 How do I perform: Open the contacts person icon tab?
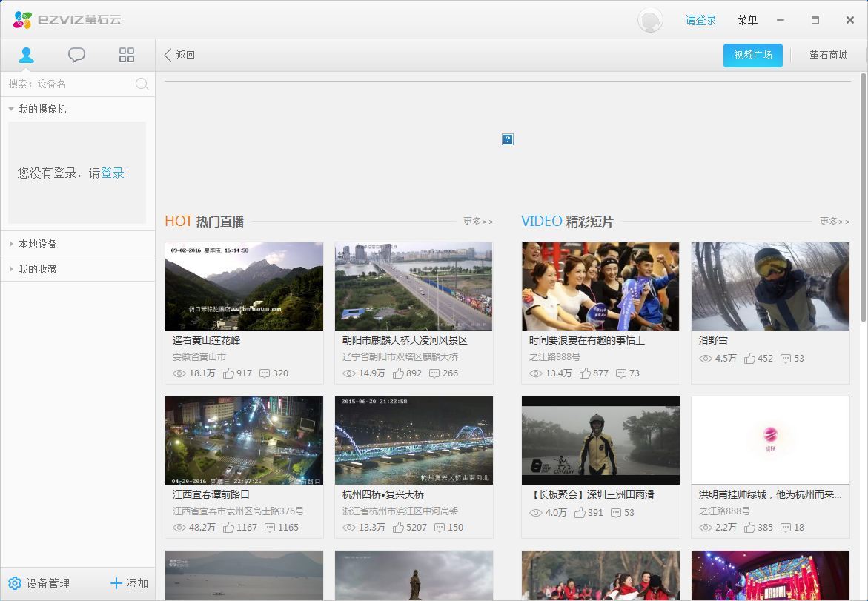click(x=26, y=55)
